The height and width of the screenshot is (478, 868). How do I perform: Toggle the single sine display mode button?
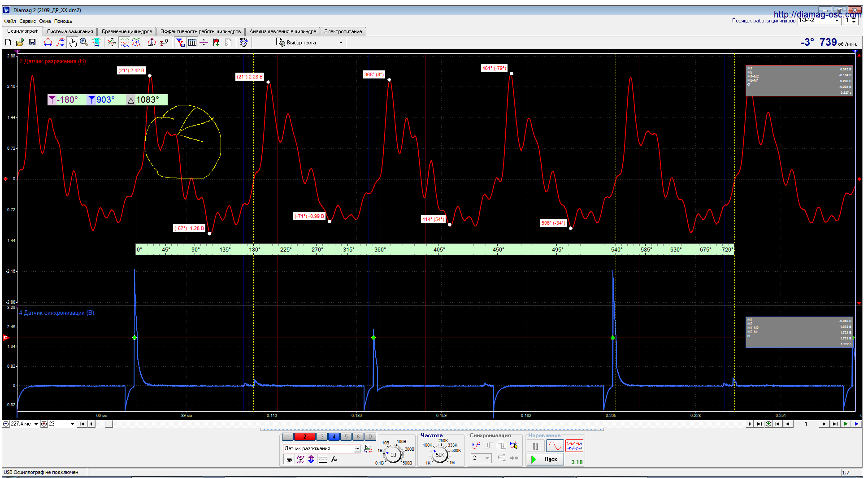[555, 446]
